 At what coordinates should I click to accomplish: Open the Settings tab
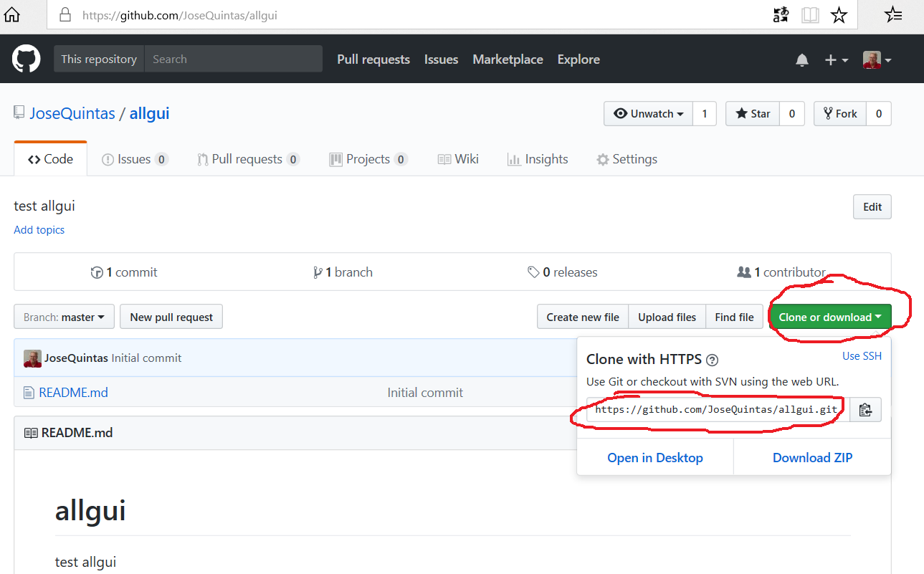(627, 159)
